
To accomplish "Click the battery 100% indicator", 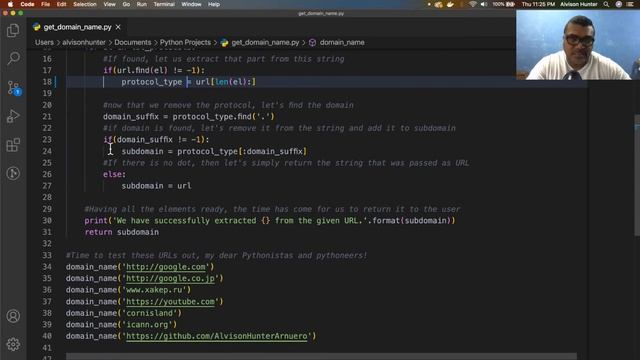I will click(503, 4).
